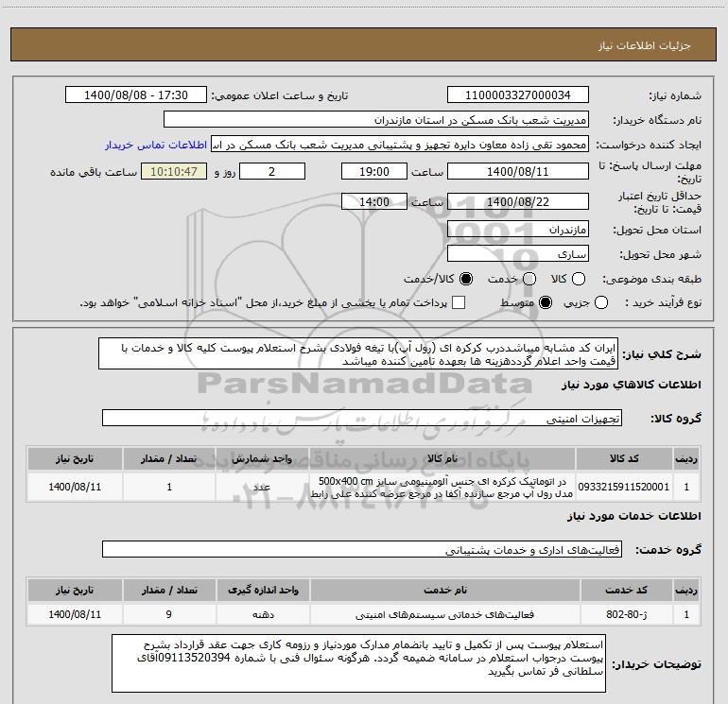Screen dimensions: 728x704
Task: Select the جزیی purchase type radio
Action: click(601, 302)
